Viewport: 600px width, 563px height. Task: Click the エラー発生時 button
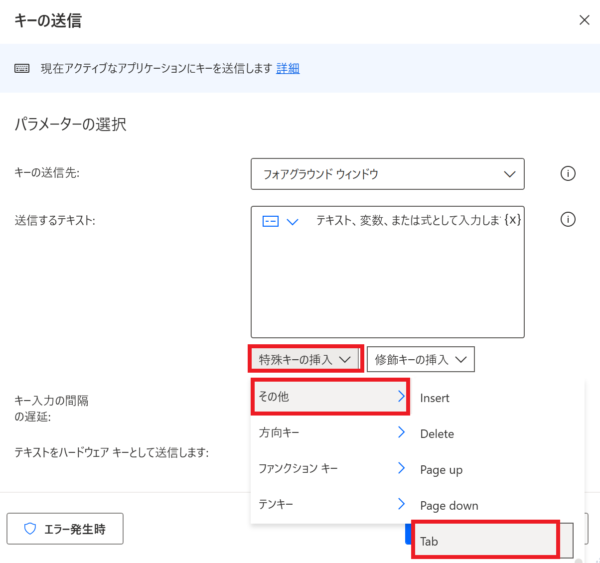[x=65, y=529]
